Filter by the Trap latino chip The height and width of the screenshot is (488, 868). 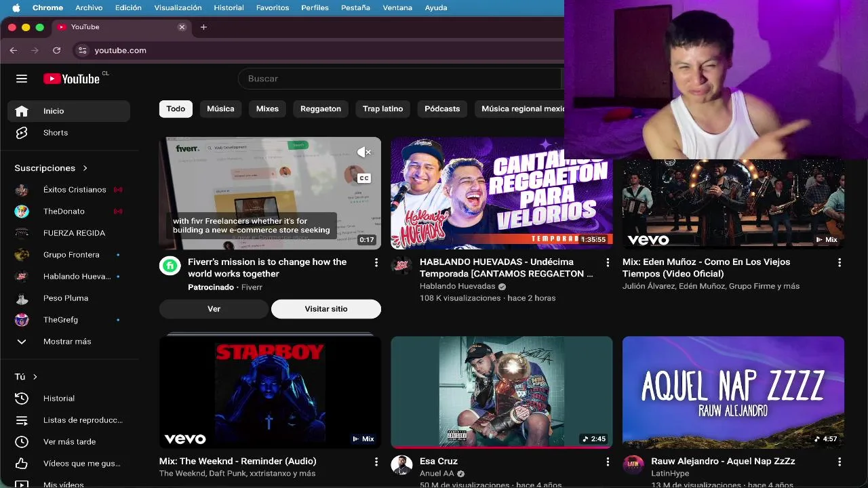[x=382, y=108]
